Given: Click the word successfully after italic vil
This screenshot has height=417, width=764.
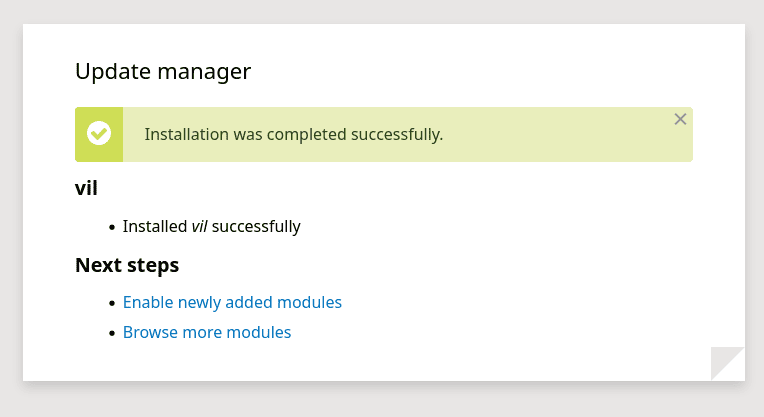Looking at the screenshot, I should [x=256, y=227].
